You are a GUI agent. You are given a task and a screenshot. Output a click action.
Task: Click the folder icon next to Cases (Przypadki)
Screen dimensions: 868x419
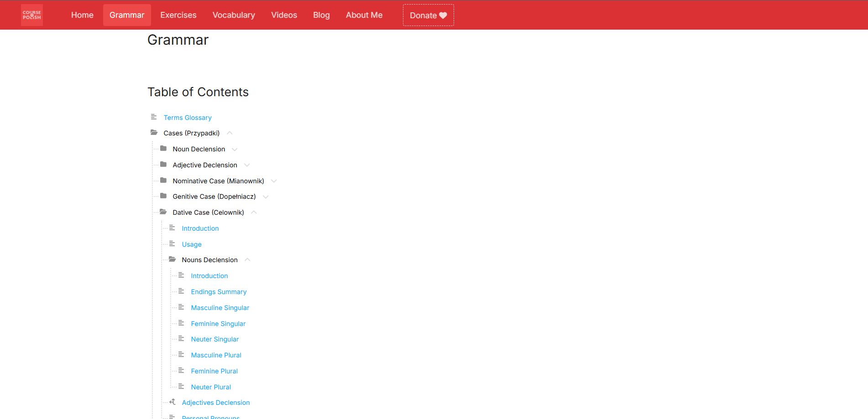point(154,132)
